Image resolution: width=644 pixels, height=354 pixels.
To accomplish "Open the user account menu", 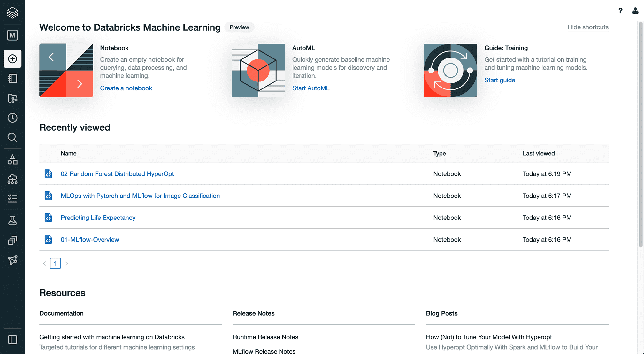I will pos(635,11).
